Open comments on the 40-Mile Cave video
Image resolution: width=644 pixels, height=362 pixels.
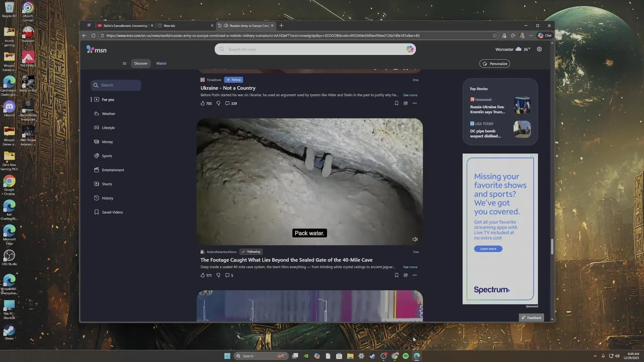click(229, 276)
